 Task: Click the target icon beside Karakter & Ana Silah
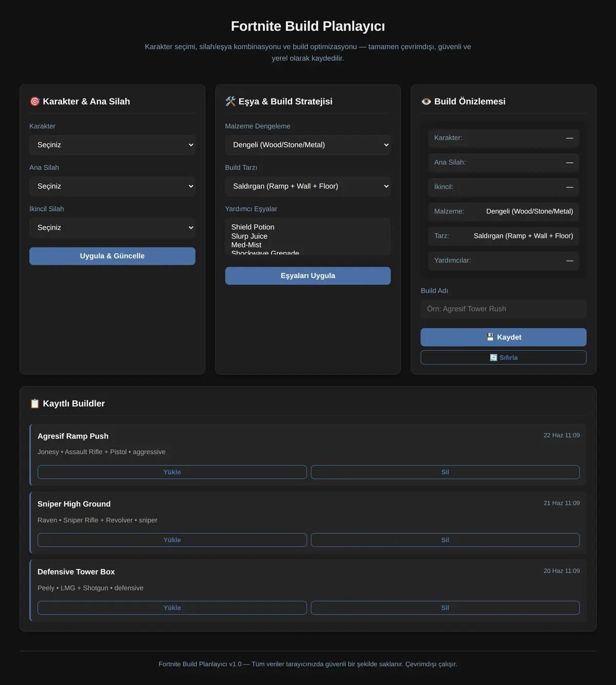pyautogui.click(x=35, y=102)
